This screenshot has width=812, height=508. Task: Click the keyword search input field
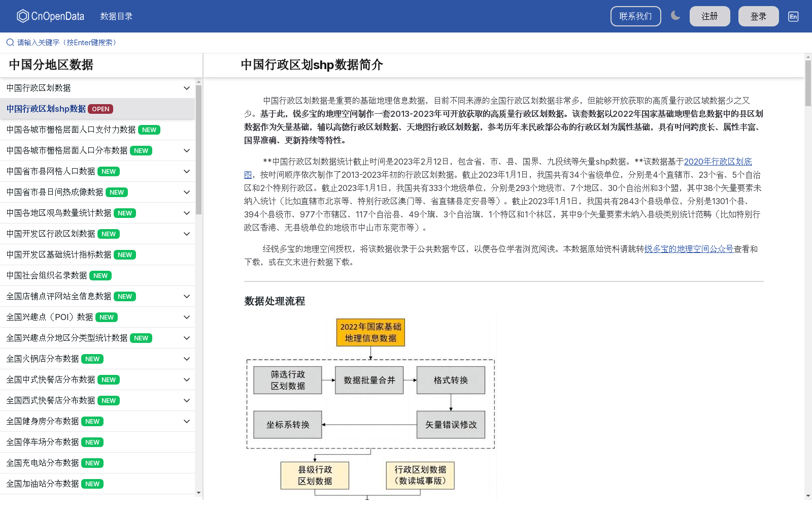click(66, 42)
